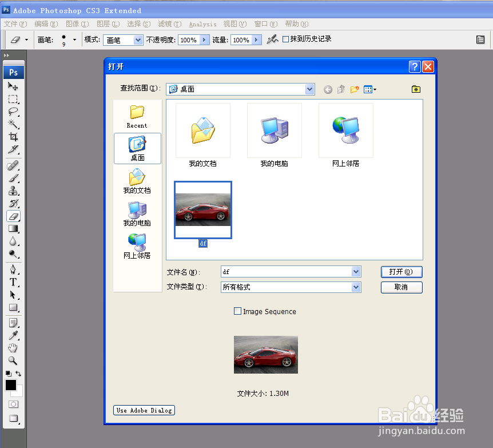Open the 模式 blending mode dropdown

tap(138, 39)
